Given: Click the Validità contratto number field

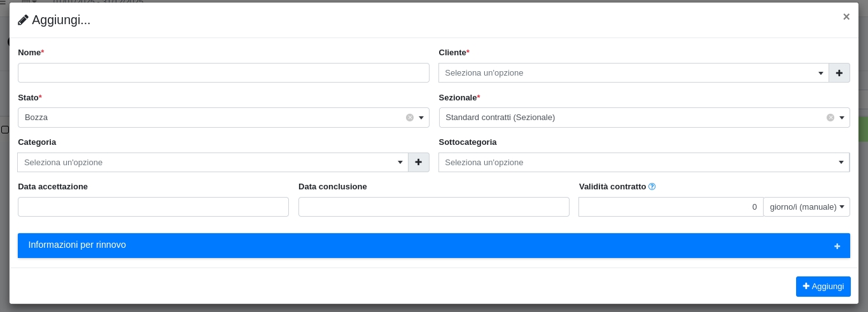Looking at the screenshot, I should (670, 207).
